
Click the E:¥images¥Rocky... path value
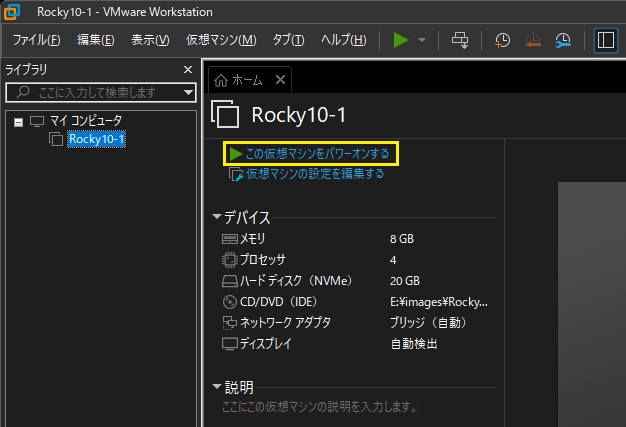pos(439,302)
